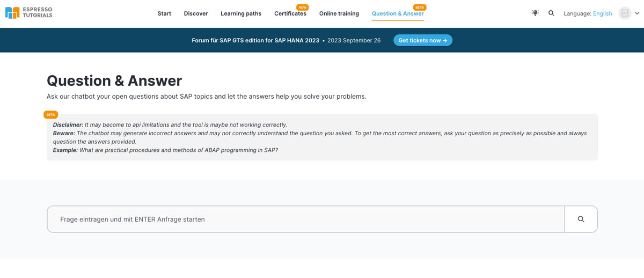The height and width of the screenshot is (278, 644).
Task: Click the Disclaimer line in the notice
Action: pos(170,125)
